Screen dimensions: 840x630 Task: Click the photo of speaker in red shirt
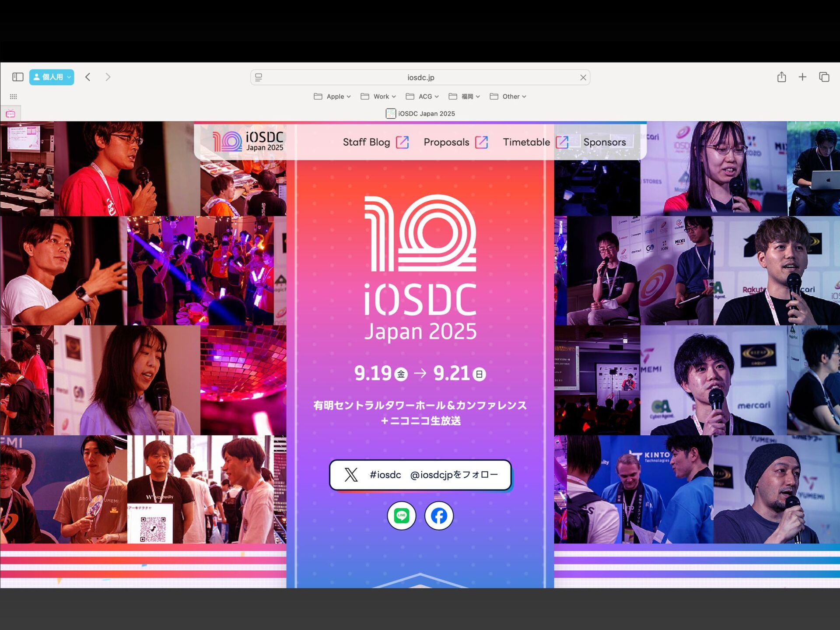pos(127,168)
